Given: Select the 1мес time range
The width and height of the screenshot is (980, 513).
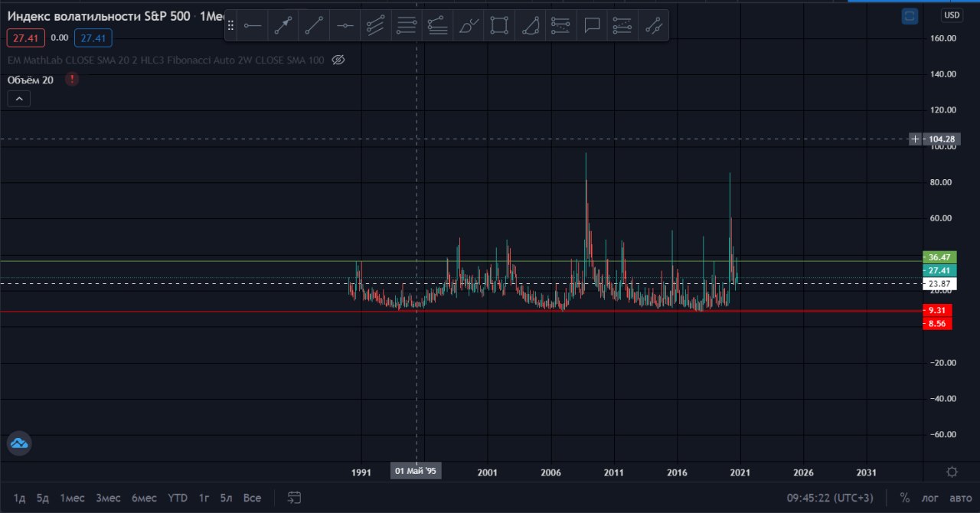Looking at the screenshot, I should 73,498.
